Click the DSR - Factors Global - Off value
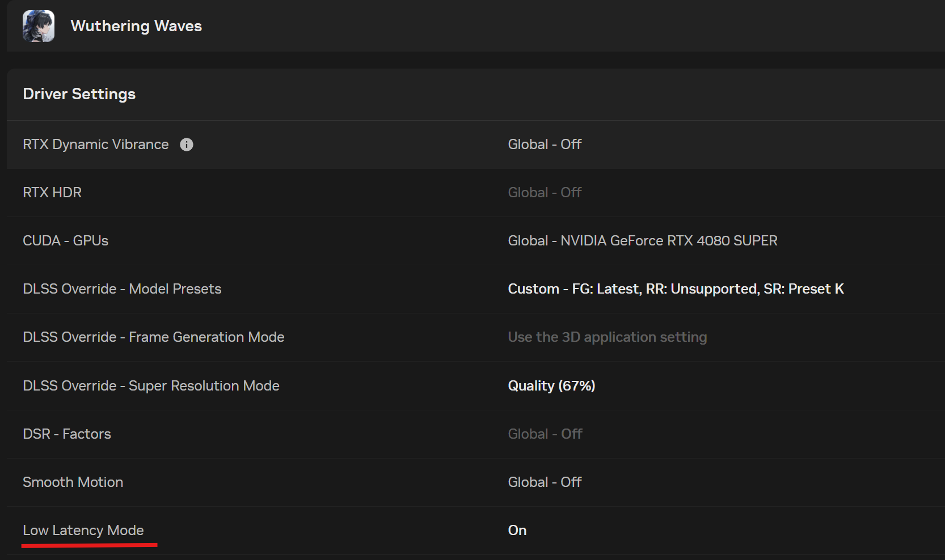 coord(545,434)
